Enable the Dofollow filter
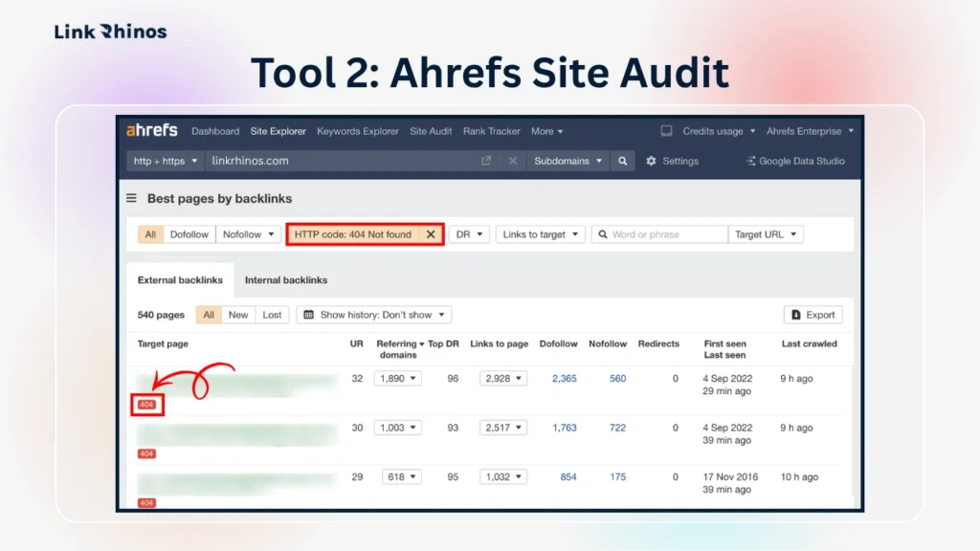Image resolution: width=980 pixels, height=551 pixels. [189, 233]
